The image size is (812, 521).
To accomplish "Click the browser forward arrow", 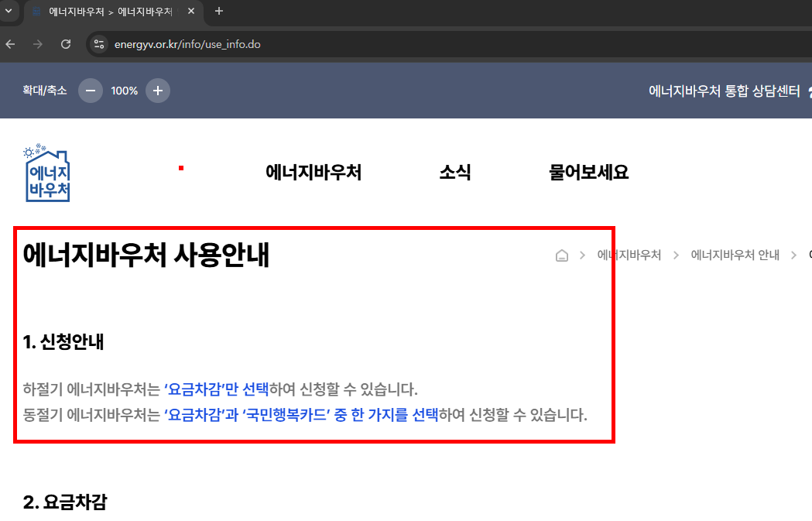I will pos(37,44).
